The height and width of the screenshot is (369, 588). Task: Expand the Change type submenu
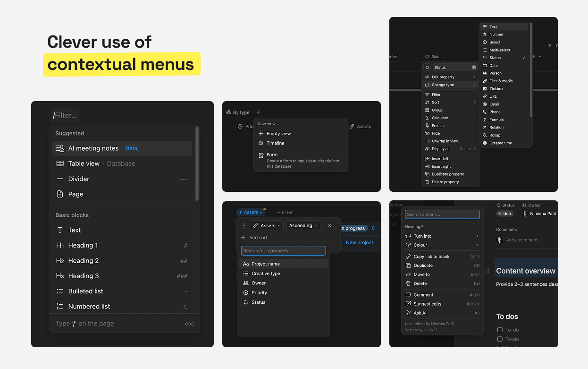point(451,85)
